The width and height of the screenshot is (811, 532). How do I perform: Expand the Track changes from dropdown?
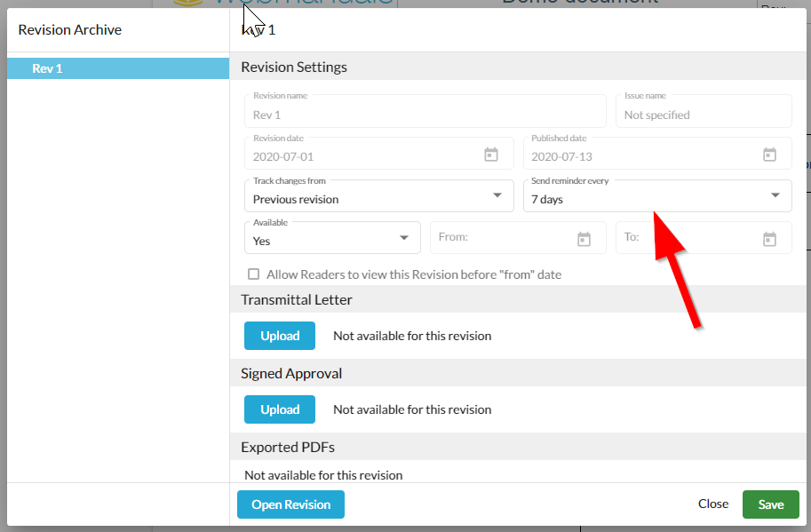tap(378, 196)
